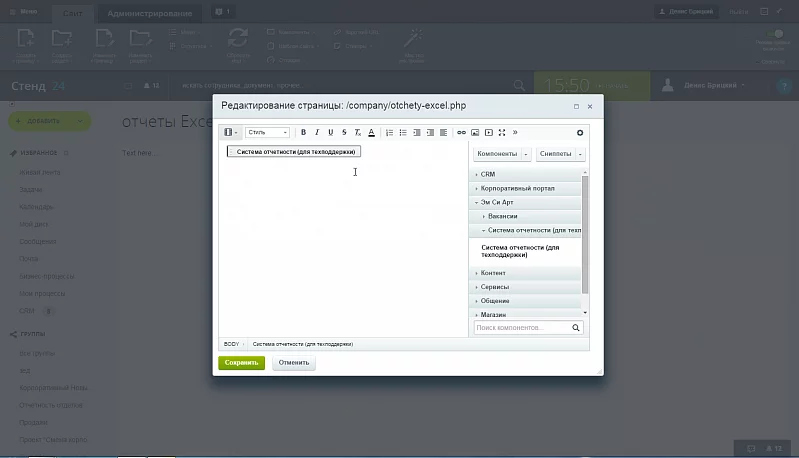Apply italic formatting
This screenshot has width=799, height=458.
(x=317, y=132)
